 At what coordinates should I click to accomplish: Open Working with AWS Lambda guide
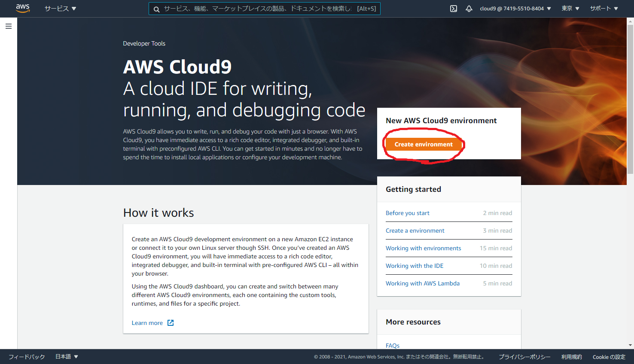click(423, 283)
